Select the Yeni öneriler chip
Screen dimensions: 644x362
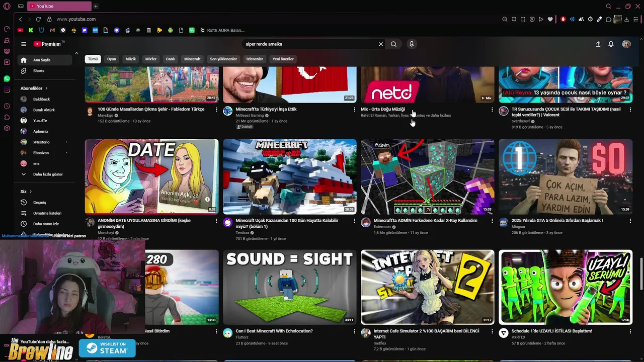pos(283,59)
